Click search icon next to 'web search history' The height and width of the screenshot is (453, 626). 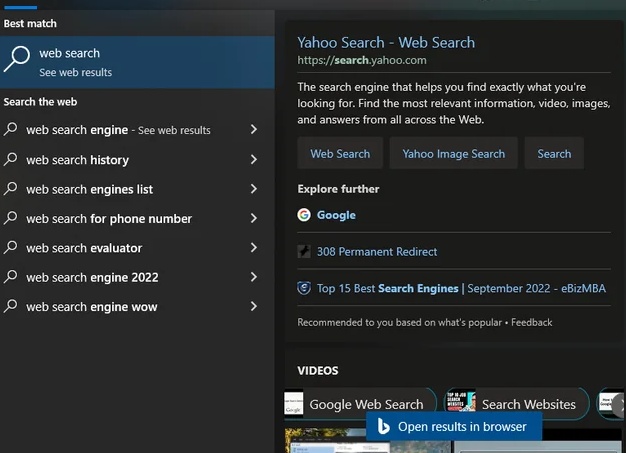click(x=11, y=159)
